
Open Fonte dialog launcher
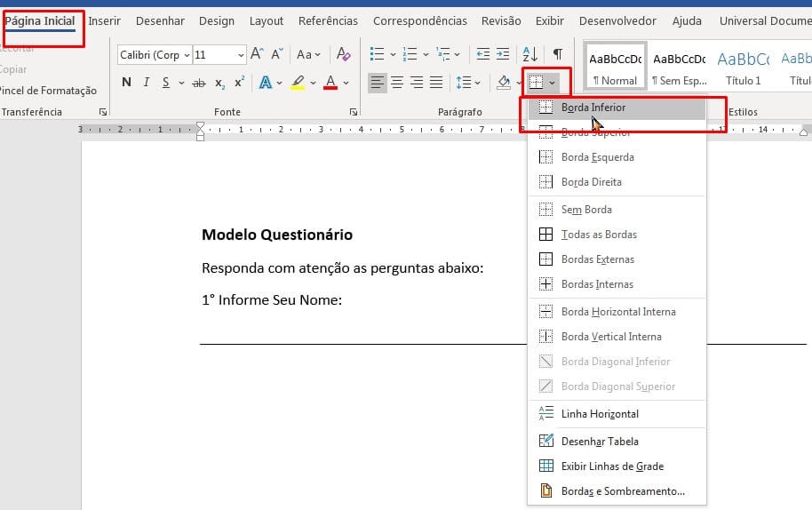pos(354,112)
